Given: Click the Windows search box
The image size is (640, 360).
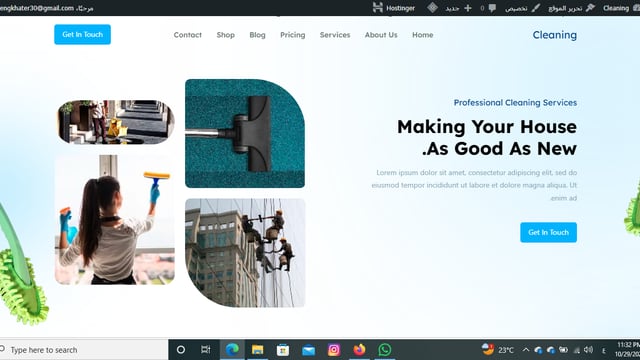Looking at the screenshot, I should coord(84,350).
